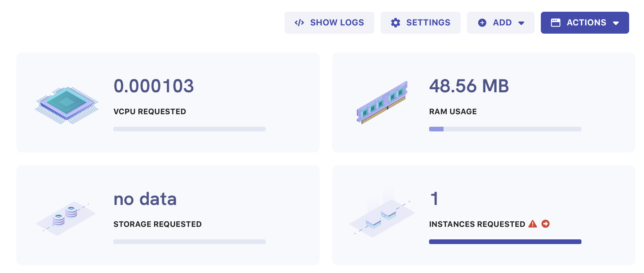The width and height of the screenshot is (644, 273).
Task: Click the CPU chip illustration
Action: point(67,105)
